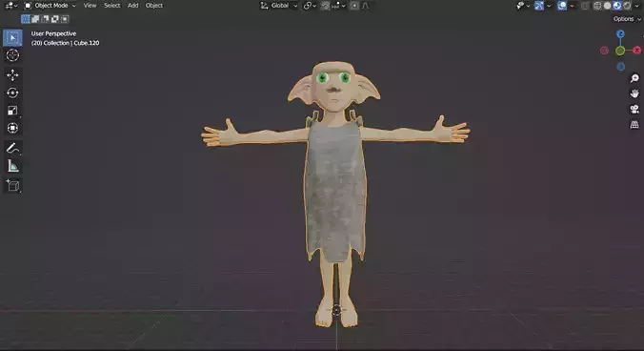Switch perspective/orthographic grid icon
644x351 pixels.
point(634,124)
